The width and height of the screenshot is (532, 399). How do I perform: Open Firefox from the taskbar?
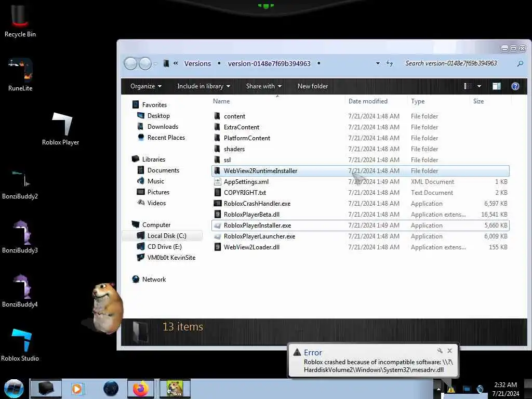(x=140, y=389)
